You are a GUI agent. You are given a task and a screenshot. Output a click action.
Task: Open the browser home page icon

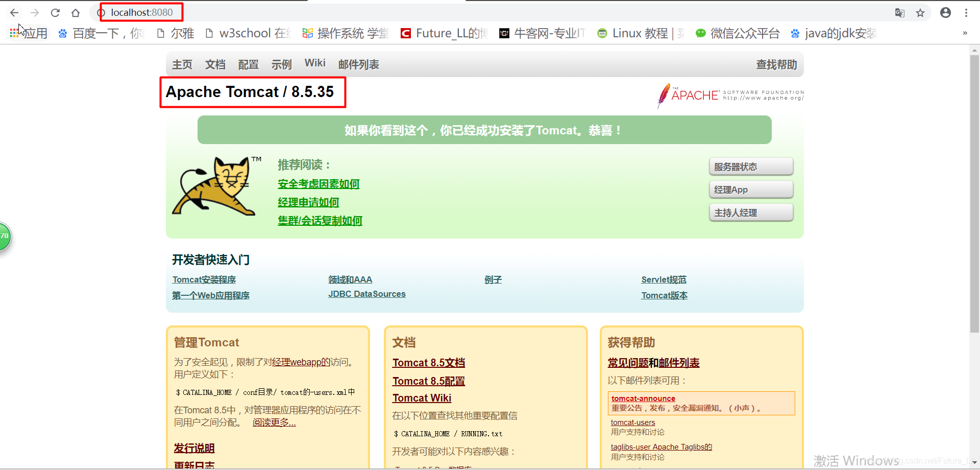pyautogui.click(x=76, y=13)
